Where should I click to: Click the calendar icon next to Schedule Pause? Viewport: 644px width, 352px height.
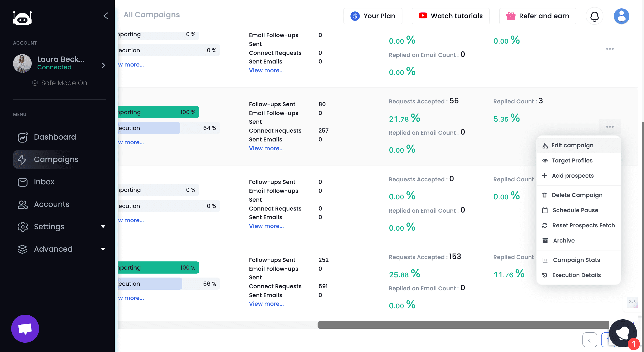545,210
